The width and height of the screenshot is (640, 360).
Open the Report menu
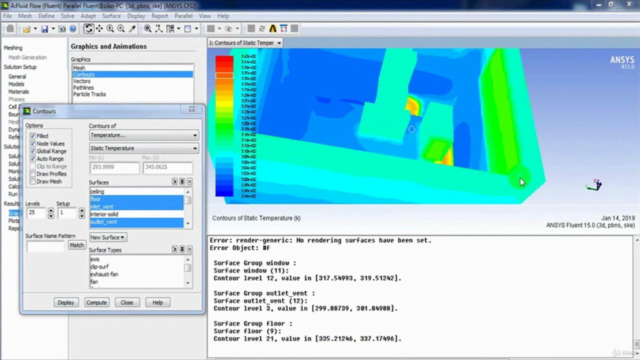(x=160, y=16)
